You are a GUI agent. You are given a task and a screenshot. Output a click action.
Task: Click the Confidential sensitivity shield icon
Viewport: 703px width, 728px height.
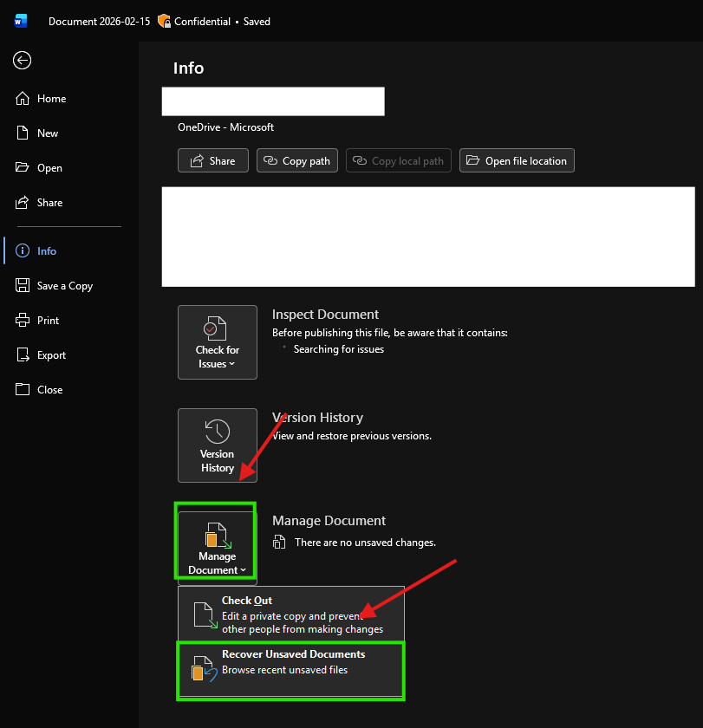pyautogui.click(x=164, y=22)
